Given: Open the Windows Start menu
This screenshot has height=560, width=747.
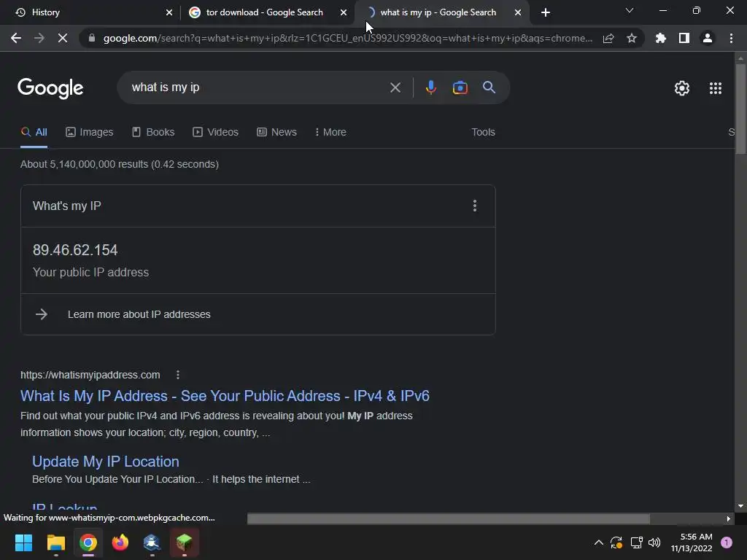Looking at the screenshot, I should point(23,542).
